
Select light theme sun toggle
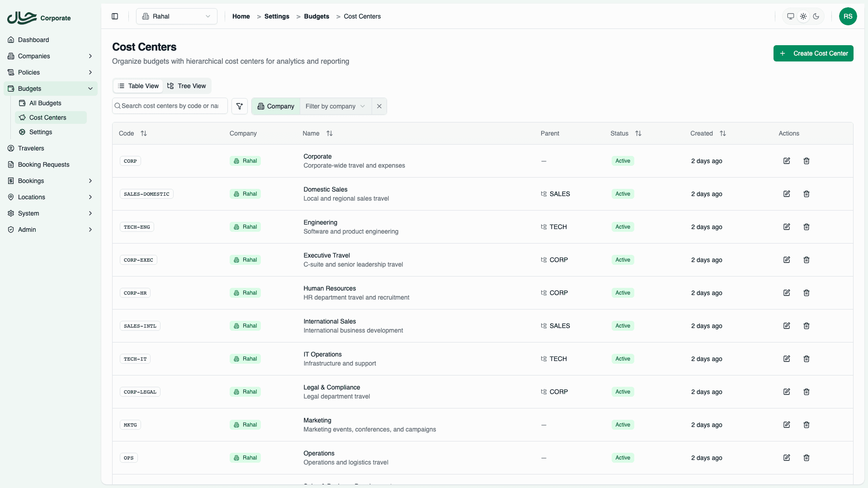pyautogui.click(x=803, y=16)
